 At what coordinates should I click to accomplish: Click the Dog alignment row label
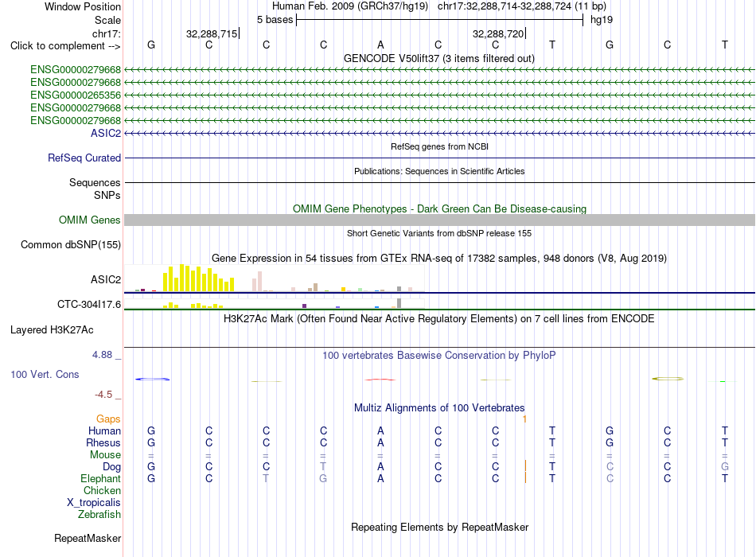111,467
